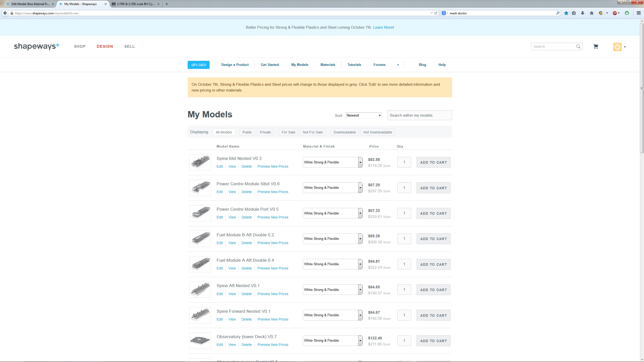Expand material dropdown for Spine Aft Nested V0.1

[360, 290]
